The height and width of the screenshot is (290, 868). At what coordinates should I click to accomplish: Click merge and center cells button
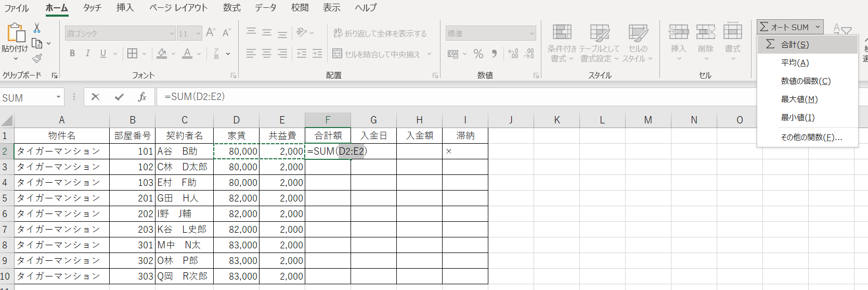coord(377,54)
